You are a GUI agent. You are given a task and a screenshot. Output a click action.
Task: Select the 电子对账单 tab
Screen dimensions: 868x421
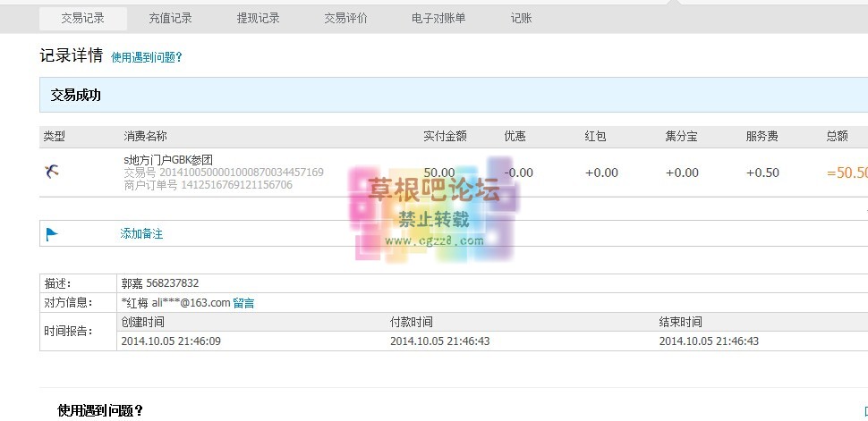pos(438,18)
